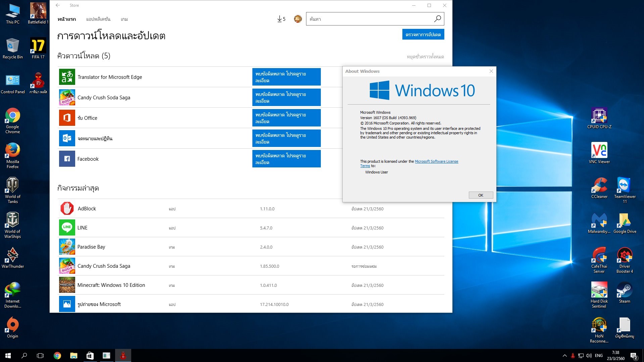Open the หน้าแรก home tab
The width and height of the screenshot is (644, 362).
(x=67, y=19)
